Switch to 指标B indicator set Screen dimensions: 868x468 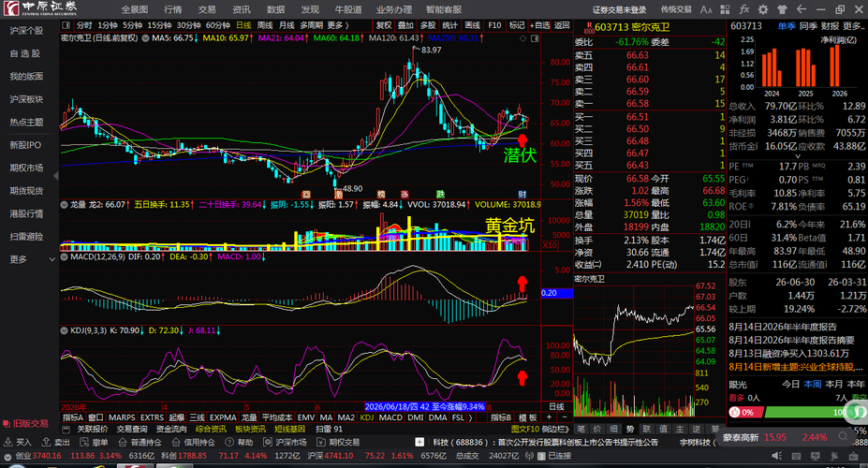pos(501,417)
